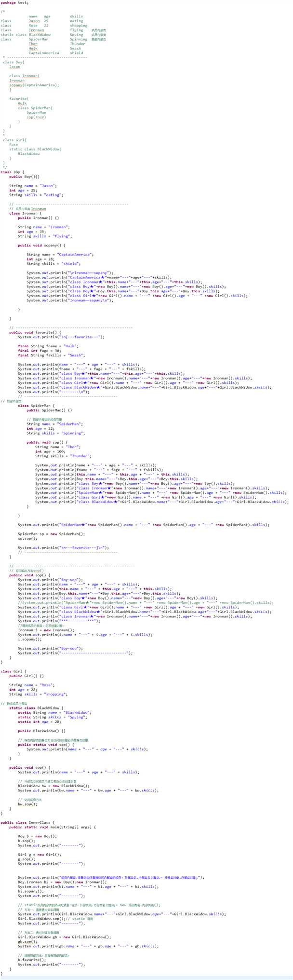Click static String name = "BlackWidow"; line

[x=55, y=712]
